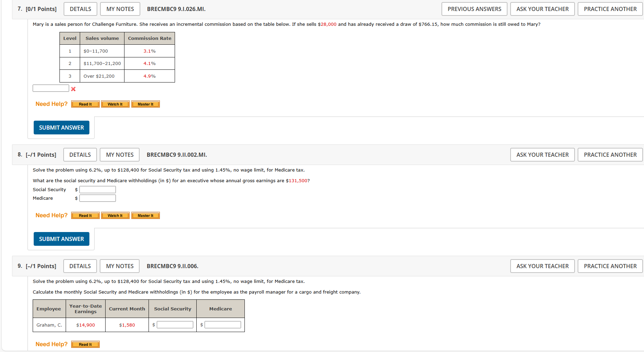Open MY NOTES for question 7
Image resolution: width=644 pixels, height=352 pixels.
120,9
